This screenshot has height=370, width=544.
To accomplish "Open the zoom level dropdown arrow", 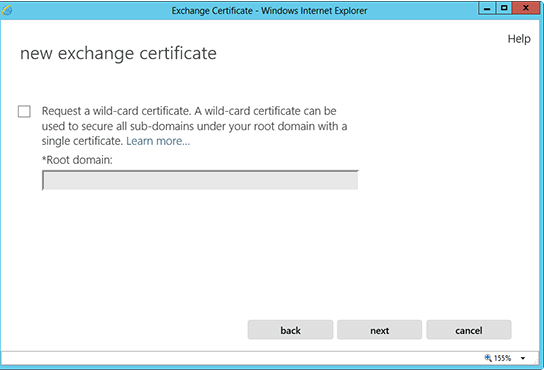I will click(523, 358).
